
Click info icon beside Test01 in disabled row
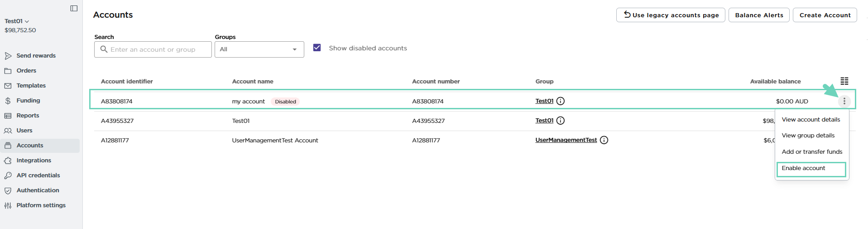[x=560, y=101]
